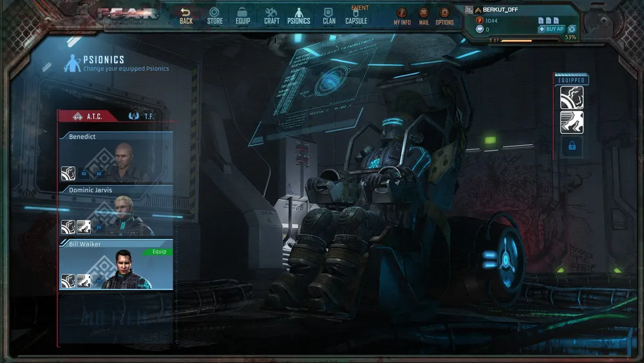
Task: Click Bill Walker's head psionic skill icon
Action: pyautogui.click(x=68, y=280)
